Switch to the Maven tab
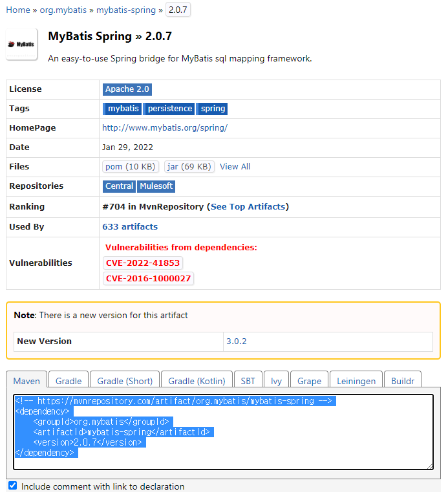Image resolution: width=448 pixels, height=498 pixels. 27,380
